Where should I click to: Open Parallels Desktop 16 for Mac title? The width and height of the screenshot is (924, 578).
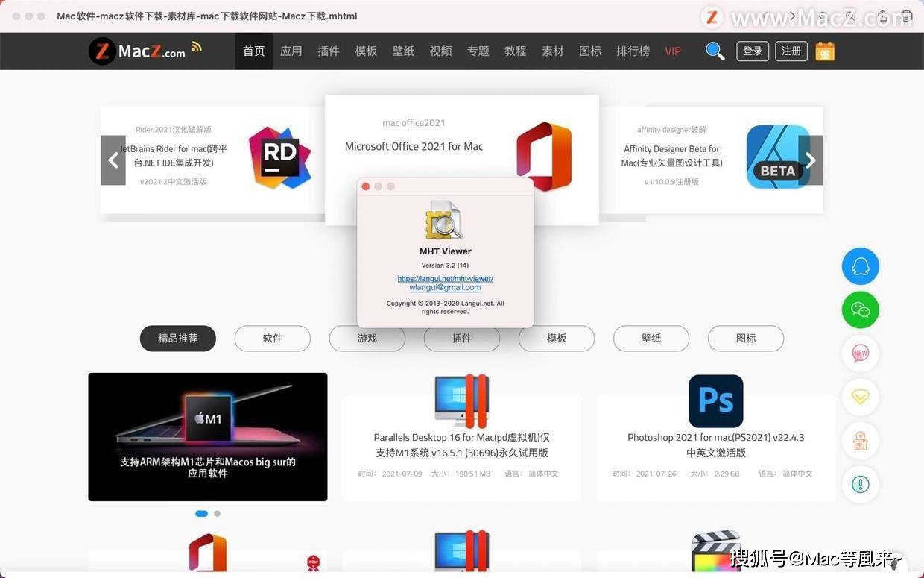pos(462,445)
